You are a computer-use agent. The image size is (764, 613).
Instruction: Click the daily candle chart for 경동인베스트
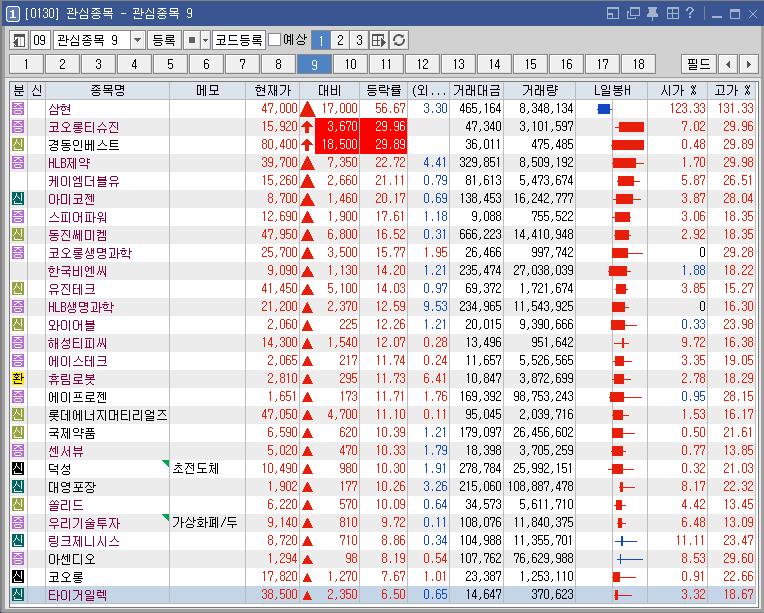[x=628, y=145]
